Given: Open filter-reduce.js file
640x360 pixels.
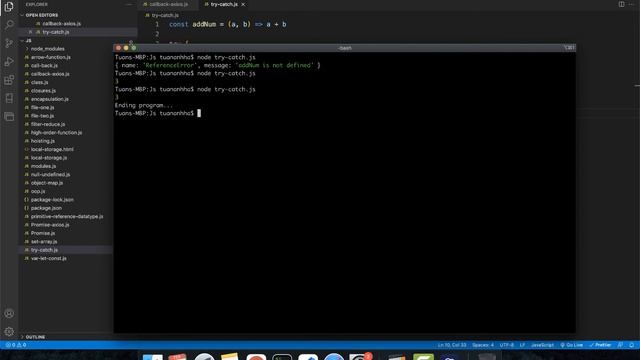Looking at the screenshot, I should coord(48,124).
